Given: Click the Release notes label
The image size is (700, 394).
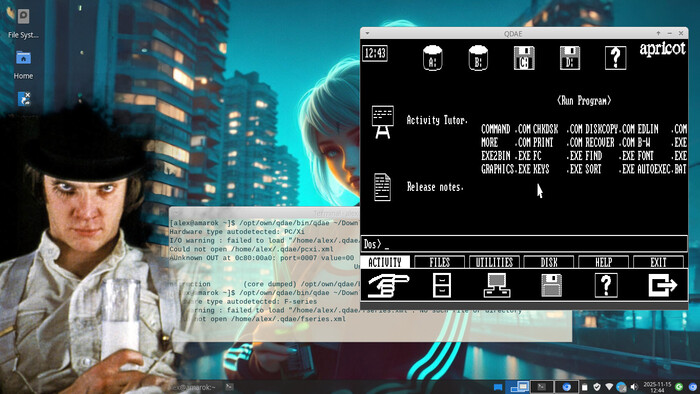Looking at the screenshot, I should 435,187.
